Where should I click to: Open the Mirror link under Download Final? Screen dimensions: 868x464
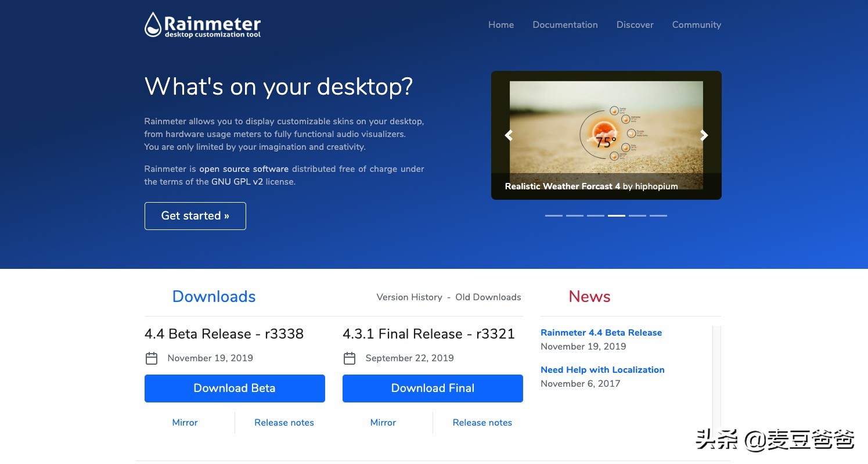pyautogui.click(x=383, y=423)
